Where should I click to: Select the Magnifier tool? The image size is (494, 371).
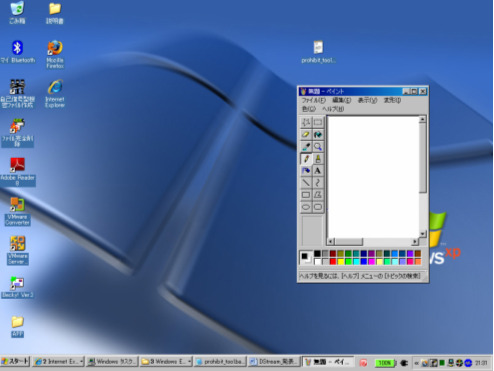(x=318, y=146)
